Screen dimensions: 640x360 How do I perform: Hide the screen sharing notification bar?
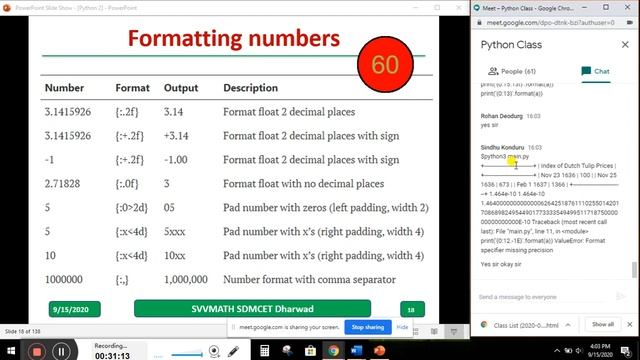pos(402,327)
